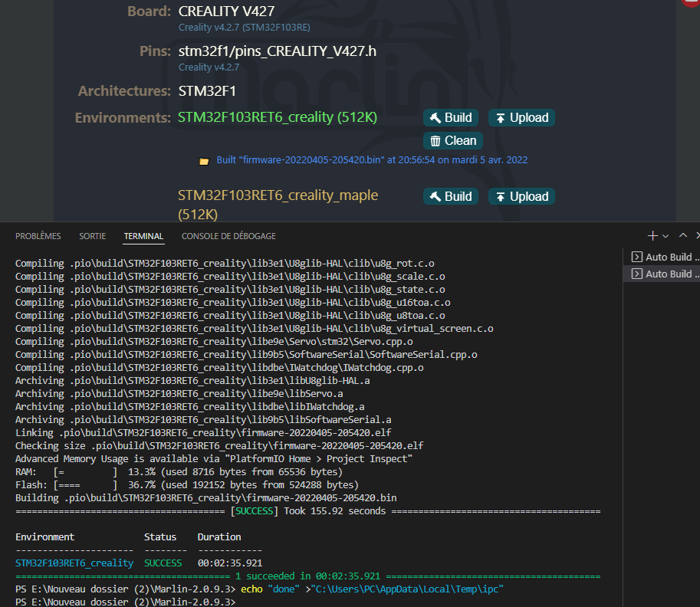Viewport: 700px width, 607px height.
Task: Open the build folder via folder icon
Action: 204,161
